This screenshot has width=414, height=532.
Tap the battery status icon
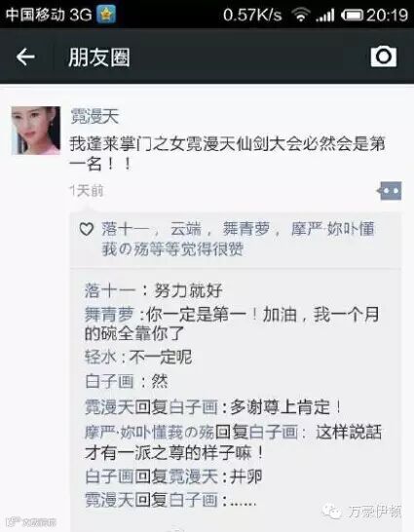click(352, 15)
